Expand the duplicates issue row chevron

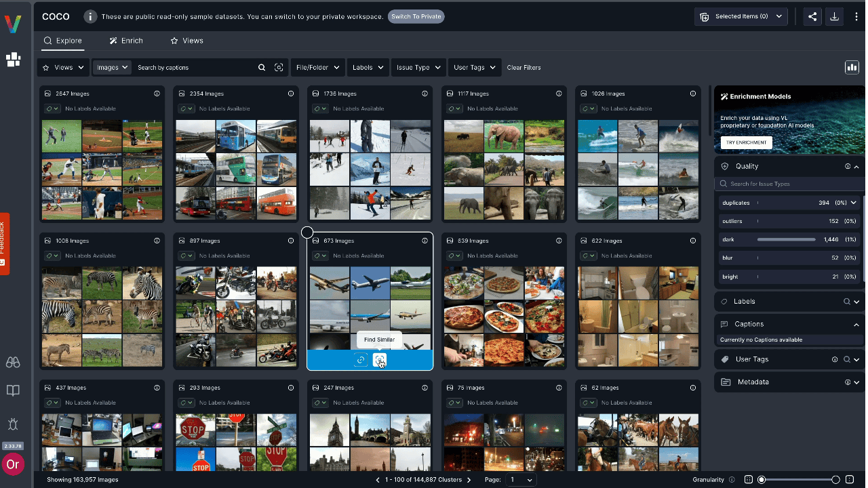click(x=853, y=203)
